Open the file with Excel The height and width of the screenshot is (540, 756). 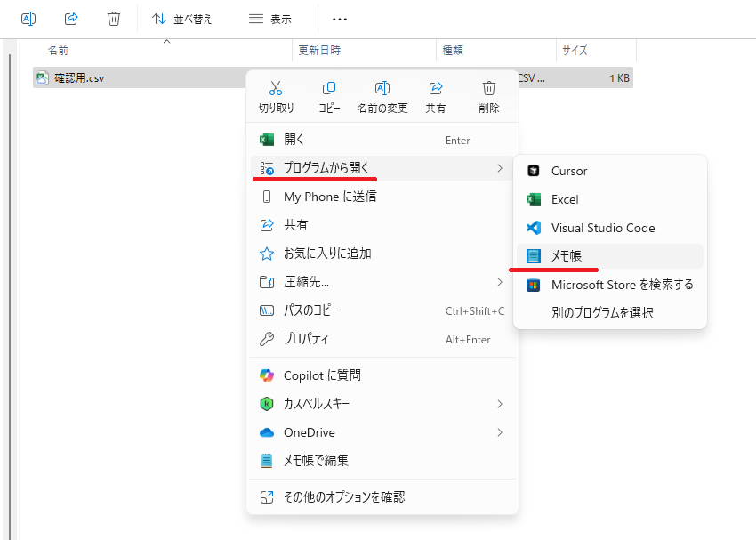coord(578,199)
